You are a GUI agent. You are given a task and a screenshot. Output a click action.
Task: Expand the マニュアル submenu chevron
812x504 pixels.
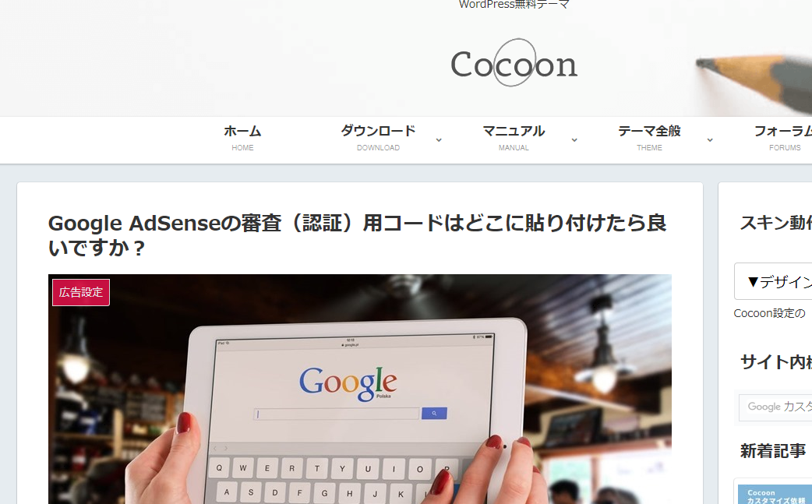574,140
